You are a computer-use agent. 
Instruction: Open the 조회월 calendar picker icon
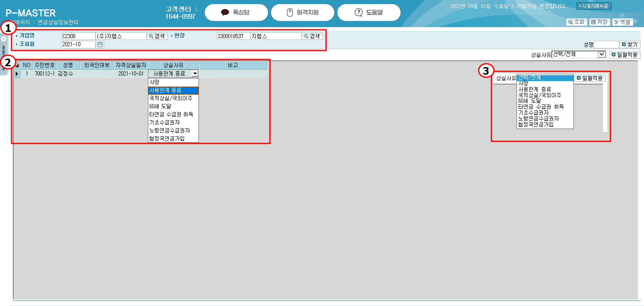click(100, 45)
